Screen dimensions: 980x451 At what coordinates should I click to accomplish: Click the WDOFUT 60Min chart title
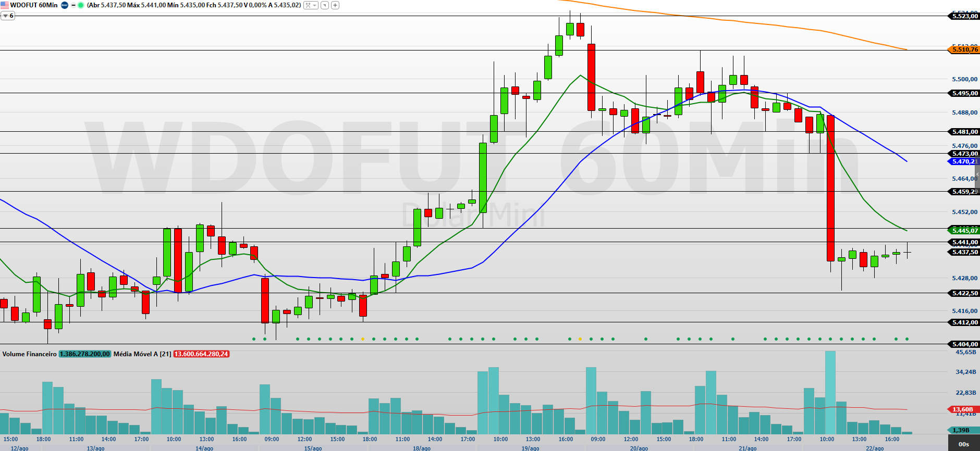click(34, 5)
